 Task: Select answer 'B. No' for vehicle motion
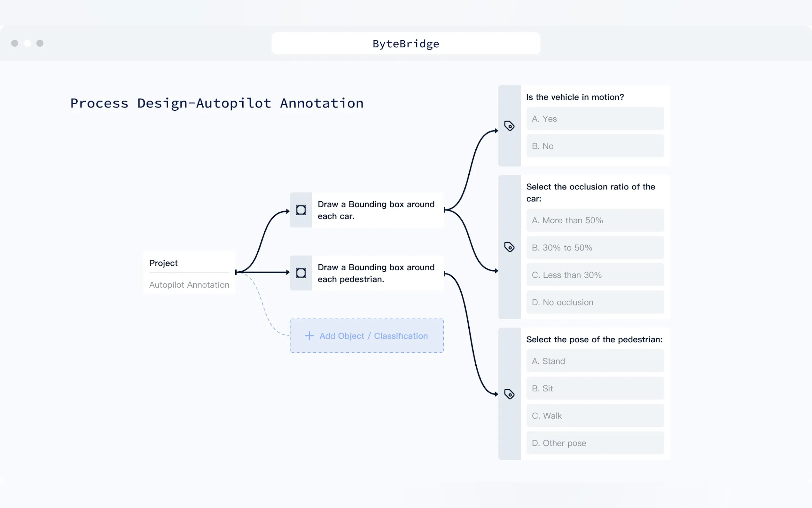[595, 146]
